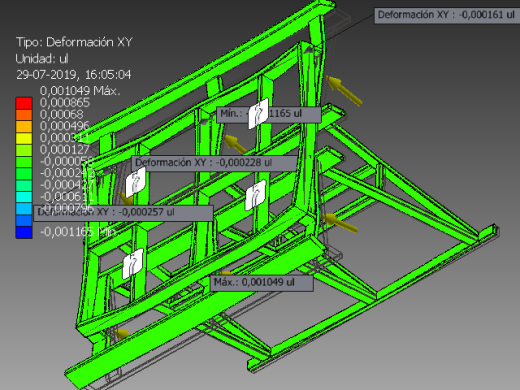Click the red swatch in the color legend

[x=24, y=103]
